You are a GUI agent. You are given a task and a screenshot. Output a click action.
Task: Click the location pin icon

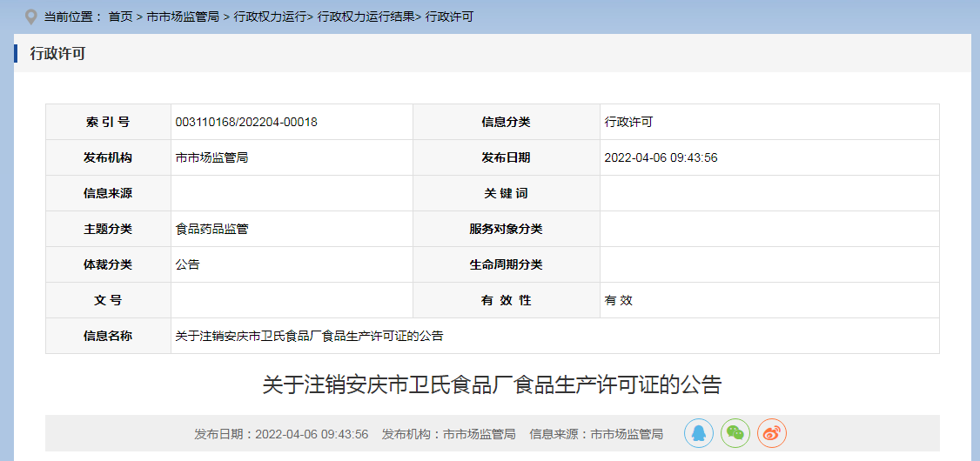pyautogui.click(x=30, y=17)
